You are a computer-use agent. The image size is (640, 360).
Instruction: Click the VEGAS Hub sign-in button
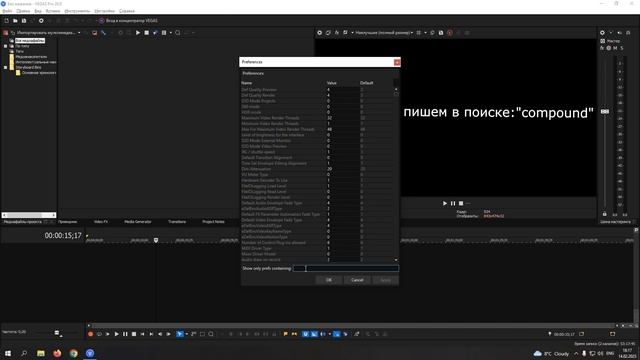click(x=128, y=21)
